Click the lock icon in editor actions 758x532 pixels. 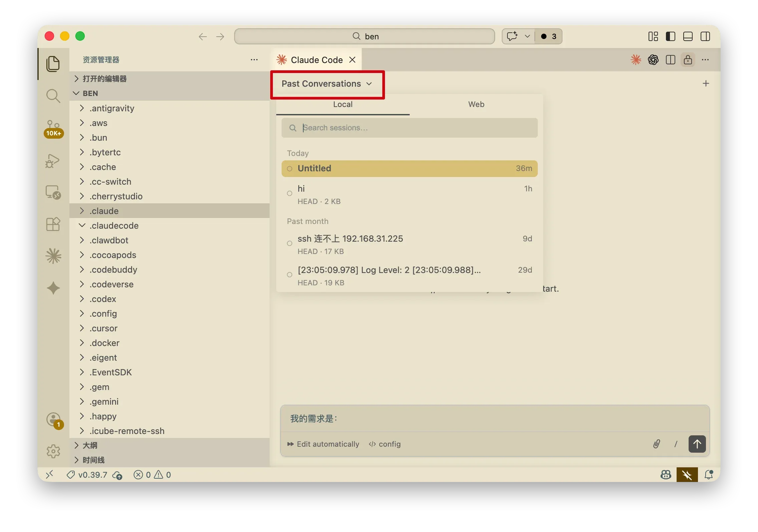click(688, 60)
